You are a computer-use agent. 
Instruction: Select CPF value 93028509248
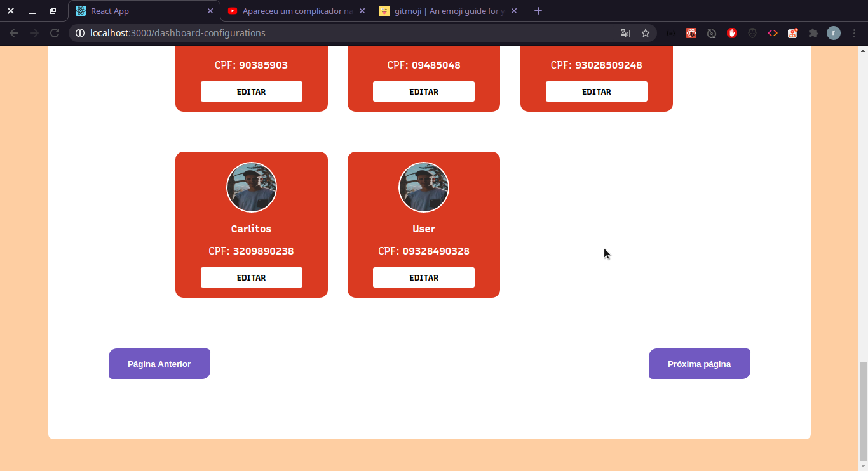point(609,65)
